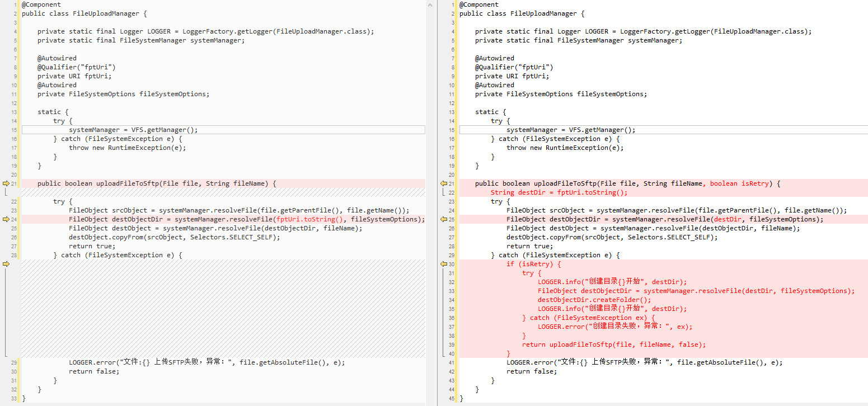The width and height of the screenshot is (868, 406).
Task: Click the highlighted line 15 in the right pane
Action: 663,130
